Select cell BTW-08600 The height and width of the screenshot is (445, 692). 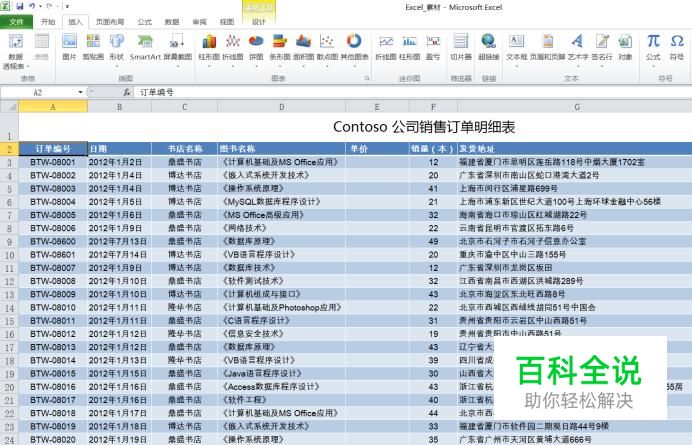(53, 241)
